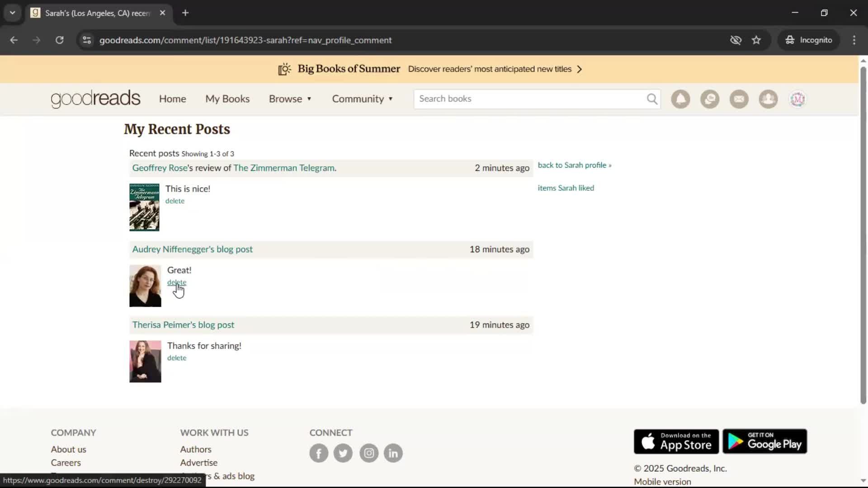Click the search magnifier icon

[x=652, y=99]
